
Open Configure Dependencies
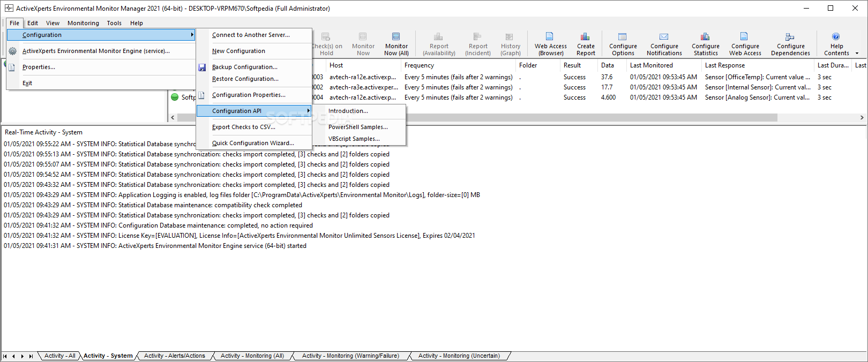tap(790, 44)
